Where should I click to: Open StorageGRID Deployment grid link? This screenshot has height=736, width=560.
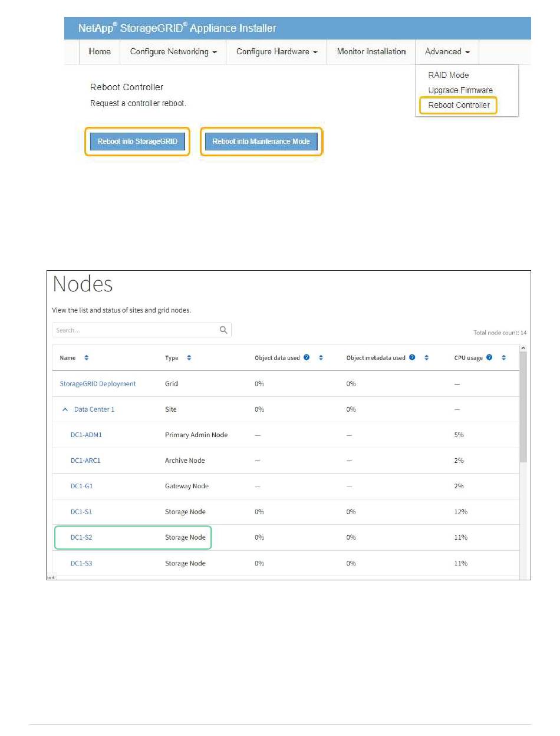tap(98, 383)
